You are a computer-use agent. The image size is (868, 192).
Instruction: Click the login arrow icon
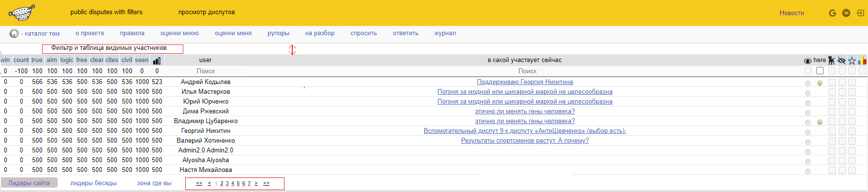point(860,13)
